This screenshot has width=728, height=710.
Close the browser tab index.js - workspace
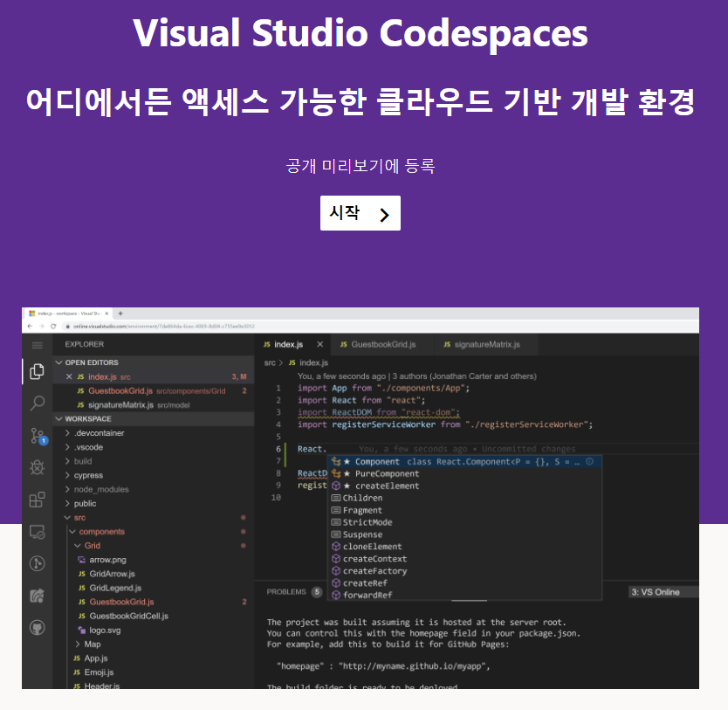click(x=106, y=314)
